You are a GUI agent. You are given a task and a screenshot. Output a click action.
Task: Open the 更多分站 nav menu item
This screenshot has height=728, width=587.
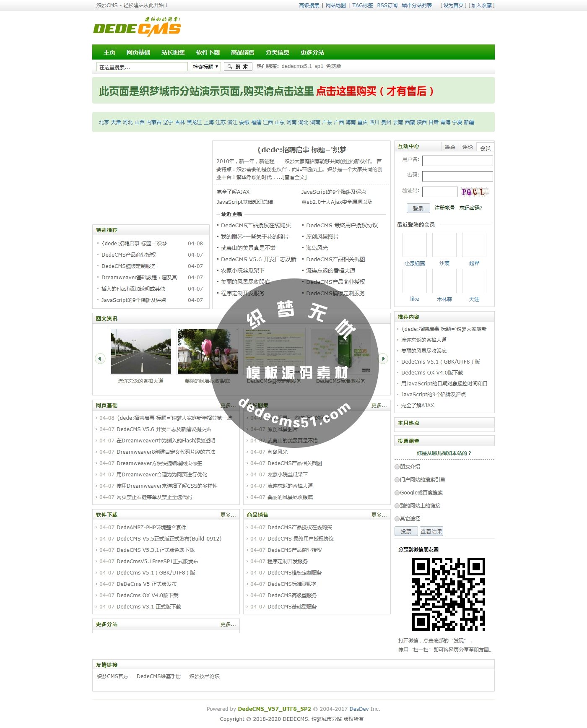[x=312, y=52]
